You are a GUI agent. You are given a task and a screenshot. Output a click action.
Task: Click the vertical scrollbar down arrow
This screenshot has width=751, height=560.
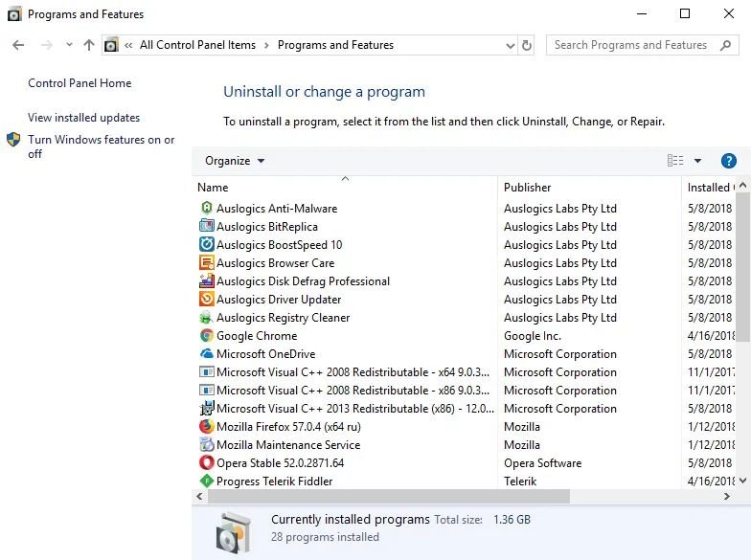(743, 481)
